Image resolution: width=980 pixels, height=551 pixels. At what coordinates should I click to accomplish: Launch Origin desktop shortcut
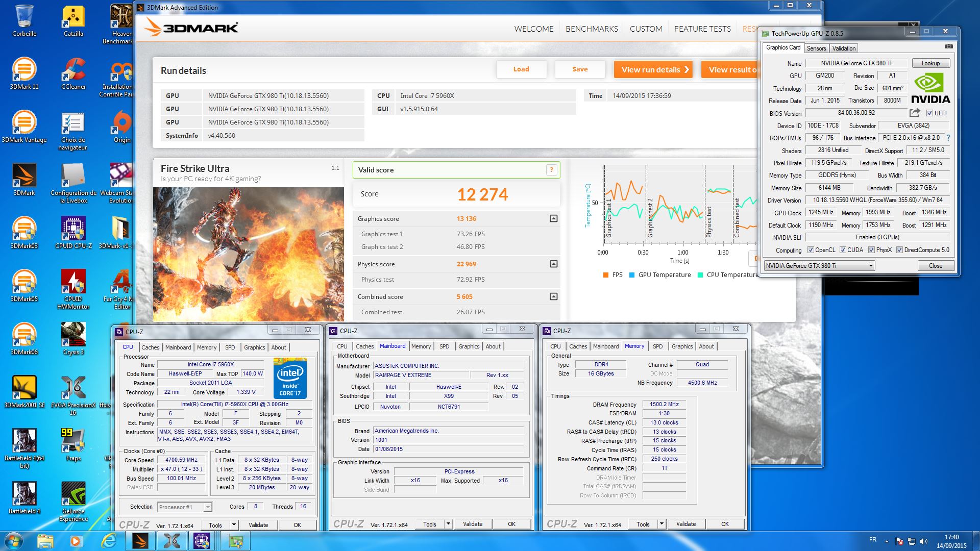point(122,127)
